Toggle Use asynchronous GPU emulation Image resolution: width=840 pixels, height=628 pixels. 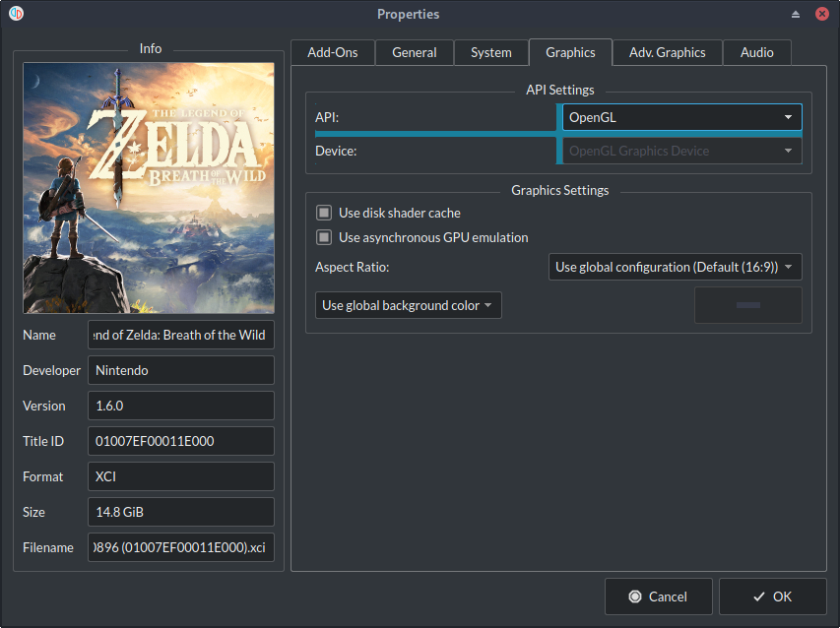pyautogui.click(x=323, y=237)
